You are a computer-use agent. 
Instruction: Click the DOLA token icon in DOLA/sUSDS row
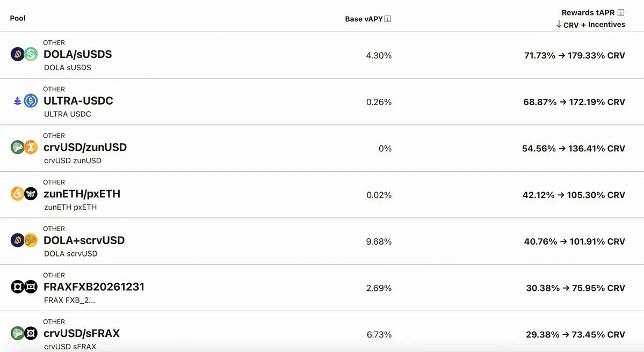click(16, 54)
